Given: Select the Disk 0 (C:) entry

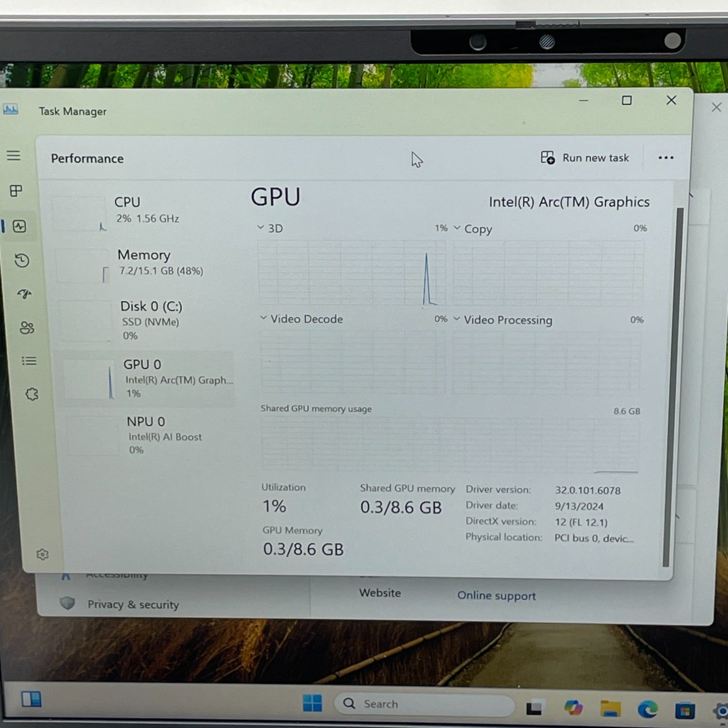Looking at the screenshot, I should [146, 320].
